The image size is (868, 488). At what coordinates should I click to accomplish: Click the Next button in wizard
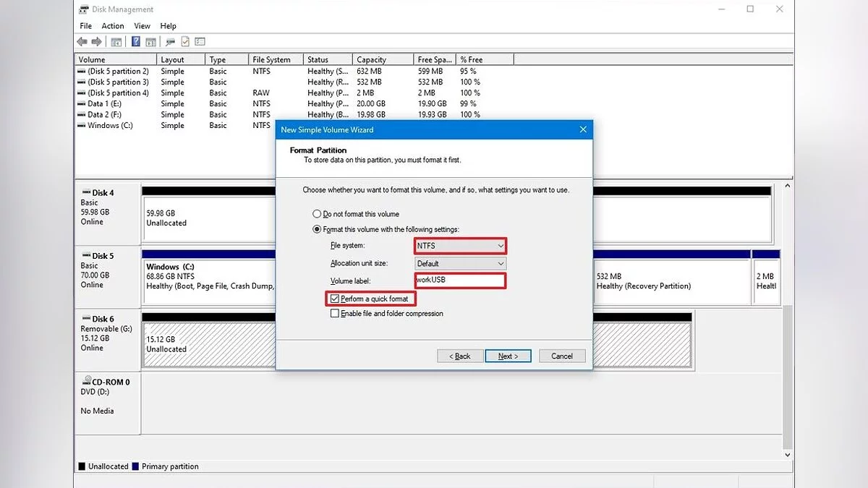(509, 356)
